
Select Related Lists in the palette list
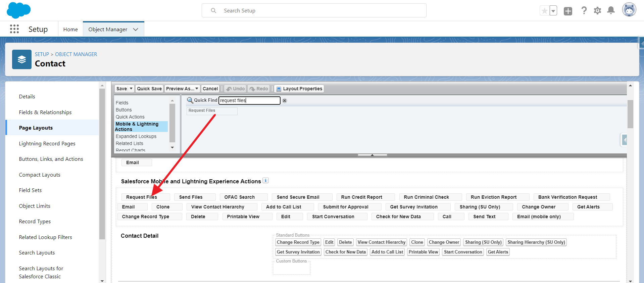tap(130, 143)
